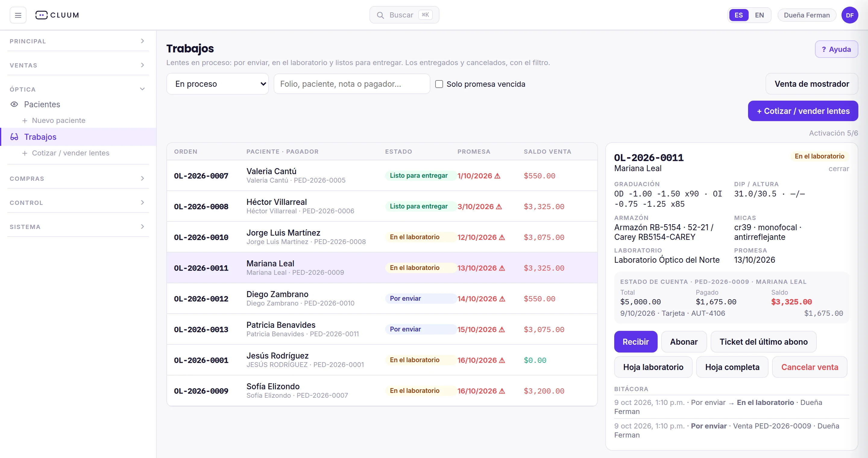Print Hoja laboratorio
Screen dimensions: 868x458
pos(653,367)
